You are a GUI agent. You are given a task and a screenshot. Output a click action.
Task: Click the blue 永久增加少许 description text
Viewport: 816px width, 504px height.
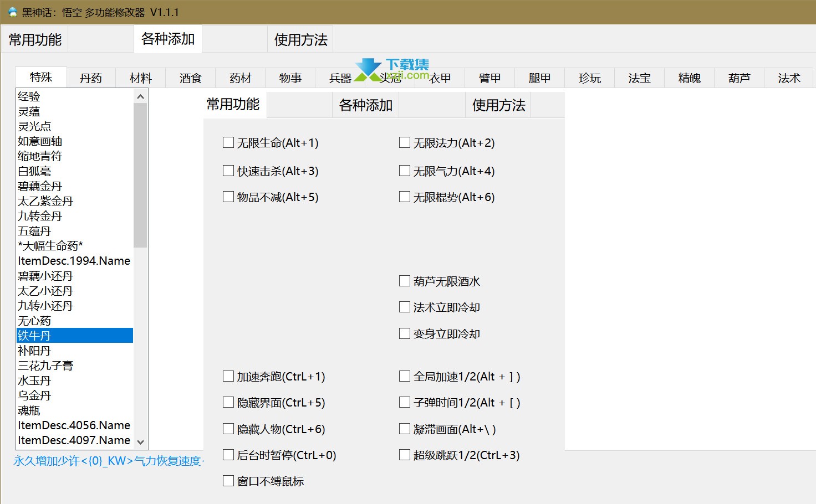pos(109,461)
